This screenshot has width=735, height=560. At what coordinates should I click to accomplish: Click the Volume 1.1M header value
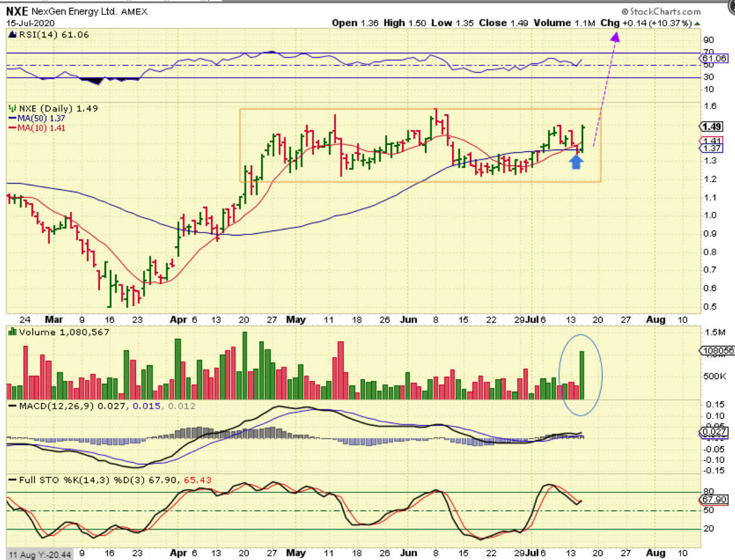pos(564,23)
